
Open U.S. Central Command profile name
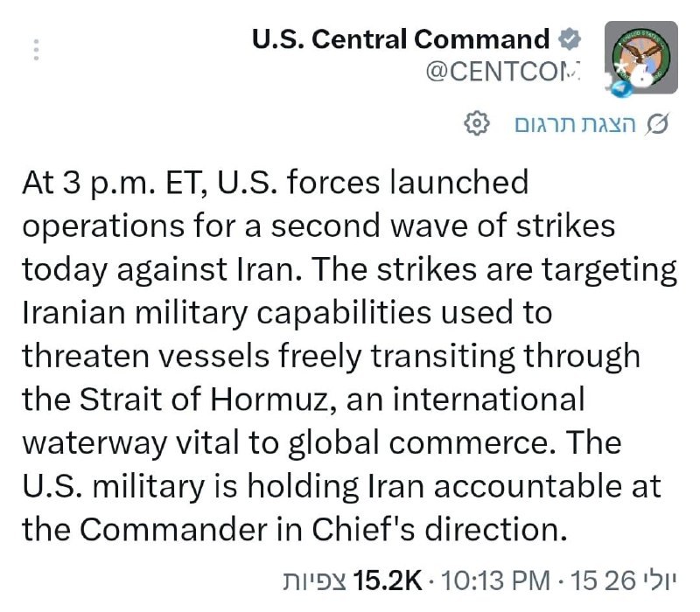pos(401,38)
